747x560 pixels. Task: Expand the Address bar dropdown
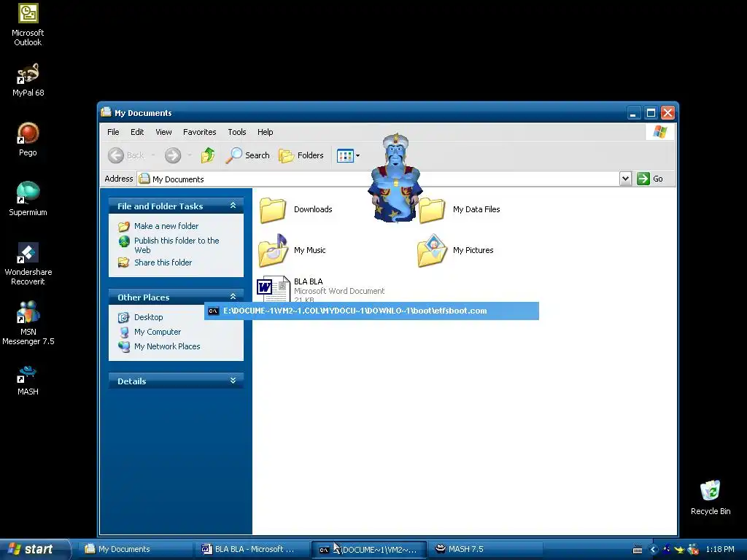[x=625, y=179]
